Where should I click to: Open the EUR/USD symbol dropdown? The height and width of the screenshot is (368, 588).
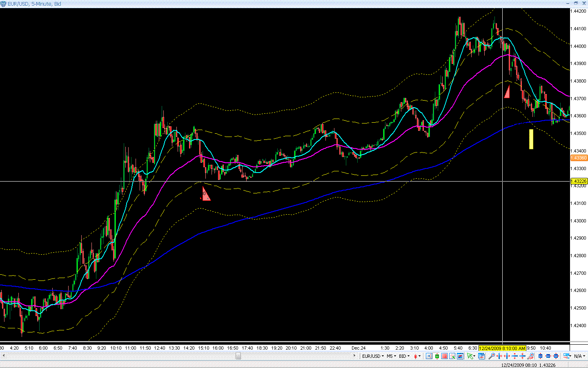point(373,356)
